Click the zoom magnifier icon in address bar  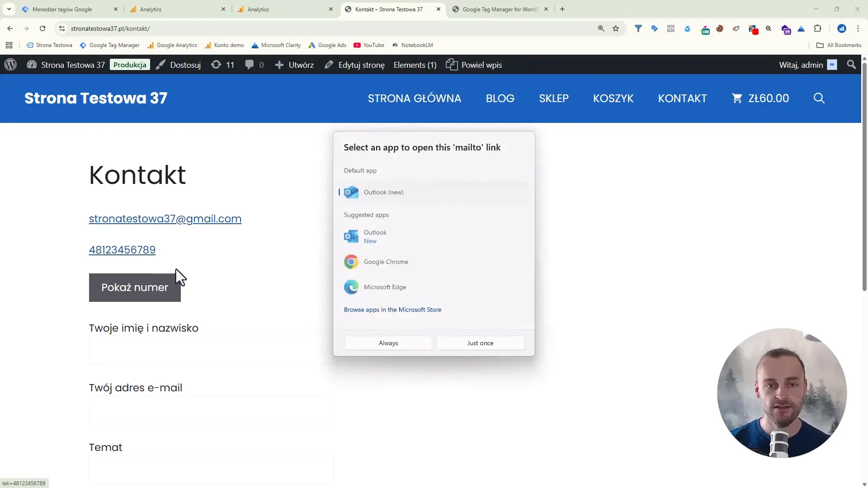tap(601, 28)
